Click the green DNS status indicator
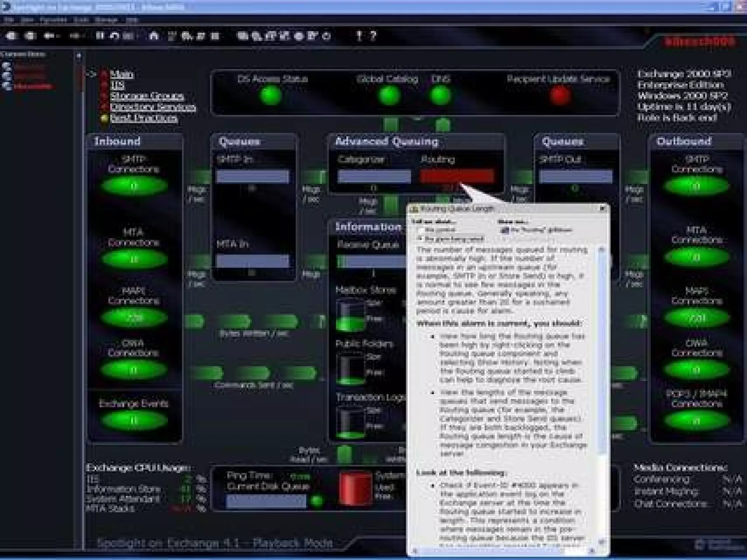 pyautogui.click(x=440, y=96)
